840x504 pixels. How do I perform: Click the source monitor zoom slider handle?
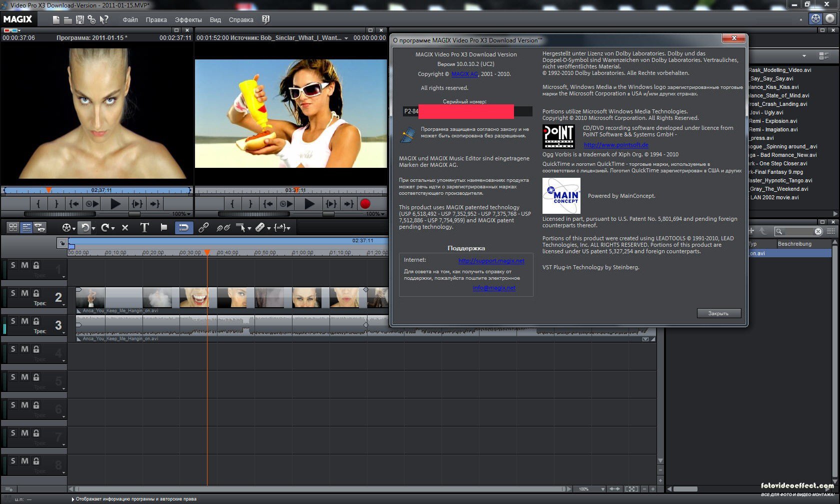328,214
